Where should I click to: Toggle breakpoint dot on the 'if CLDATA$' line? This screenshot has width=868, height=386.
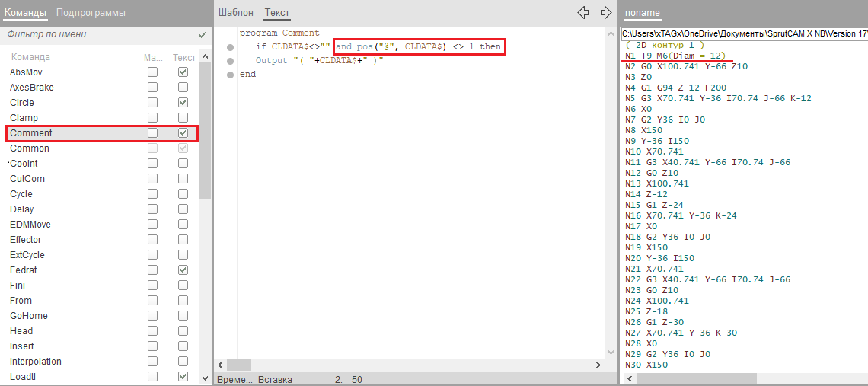[x=230, y=48]
